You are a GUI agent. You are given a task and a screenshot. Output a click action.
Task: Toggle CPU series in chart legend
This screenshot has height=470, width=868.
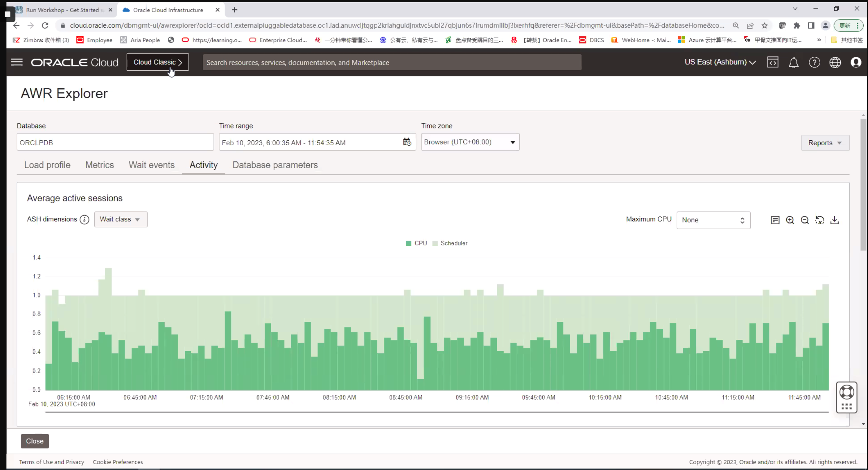416,243
